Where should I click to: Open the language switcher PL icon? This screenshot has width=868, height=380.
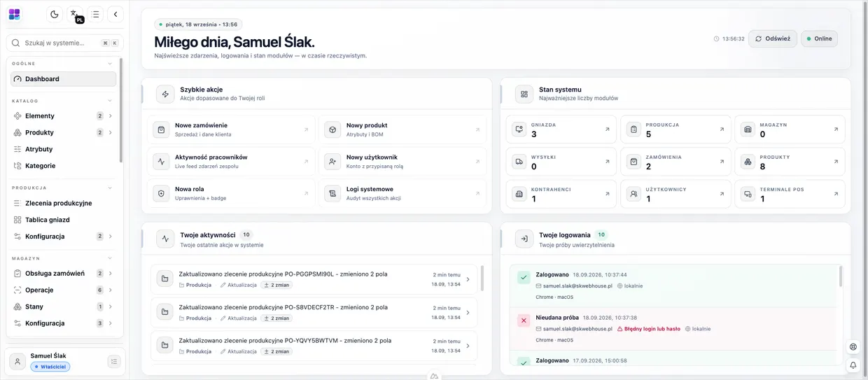(75, 14)
